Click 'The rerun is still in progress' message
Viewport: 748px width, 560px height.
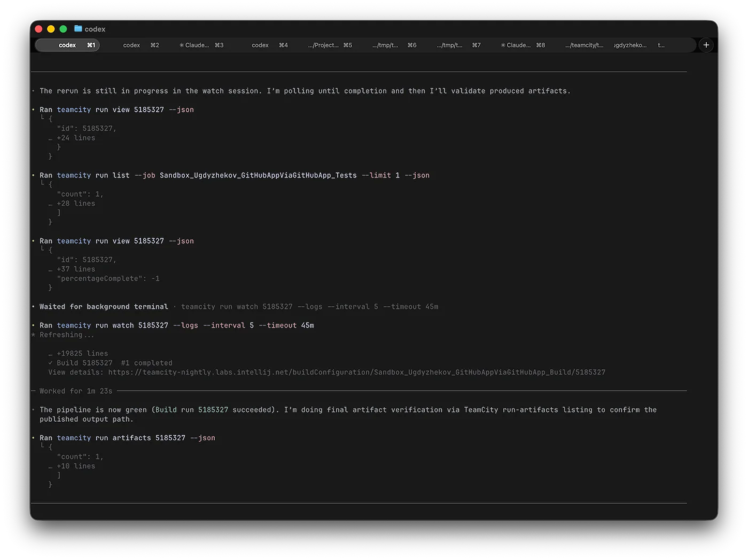click(x=305, y=91)
